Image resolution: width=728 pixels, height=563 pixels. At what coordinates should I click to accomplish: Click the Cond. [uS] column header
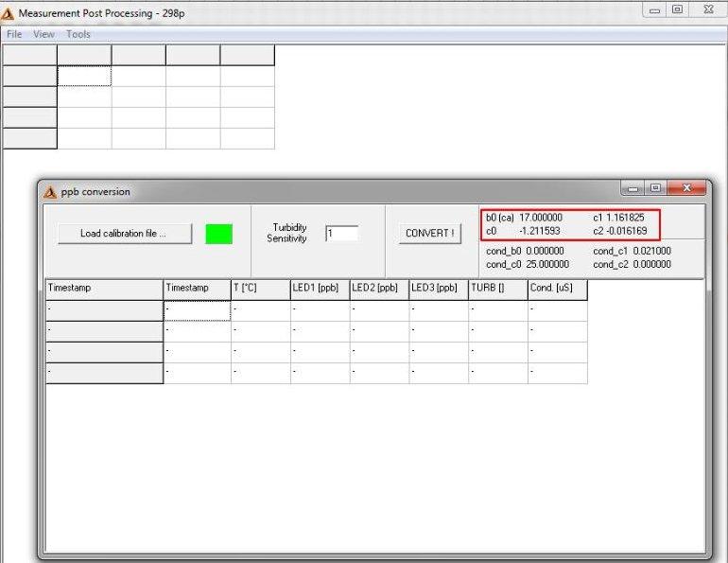[557, 288]
